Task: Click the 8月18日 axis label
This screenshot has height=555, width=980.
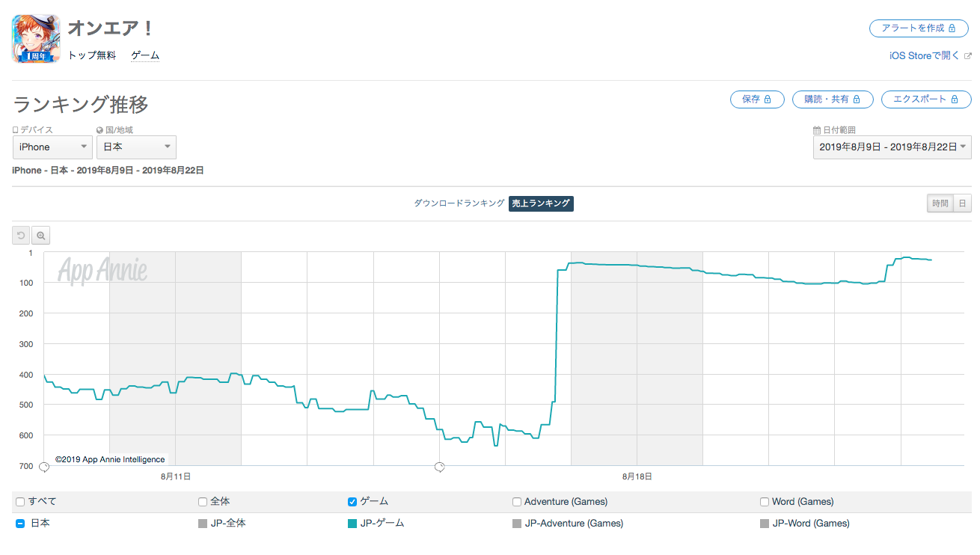Action: [637, 476]
